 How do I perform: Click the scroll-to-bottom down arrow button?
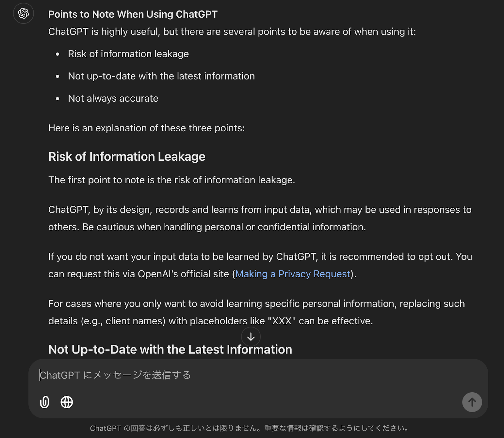tap(251, 337)
